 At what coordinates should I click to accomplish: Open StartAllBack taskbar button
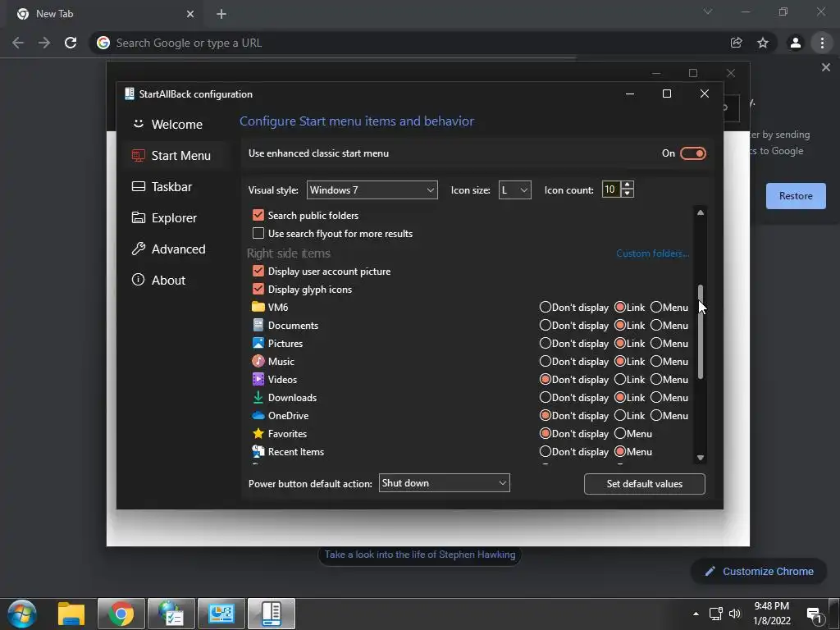pyautogui.click(x=271, y=614)
